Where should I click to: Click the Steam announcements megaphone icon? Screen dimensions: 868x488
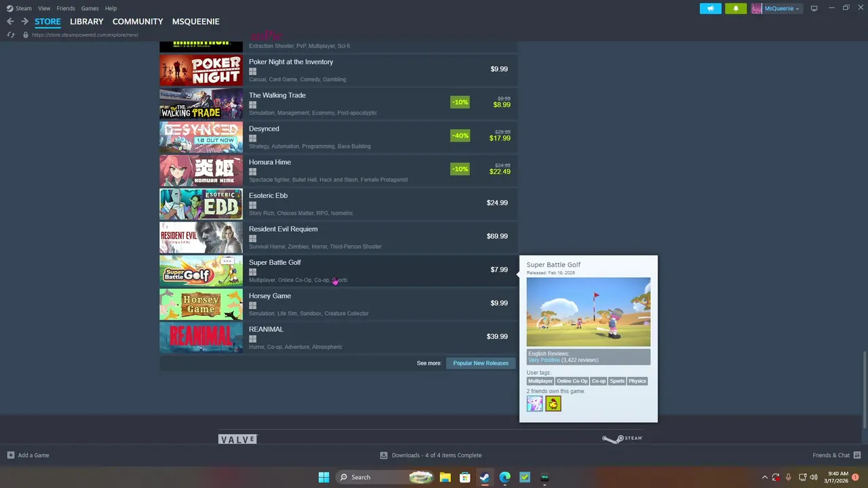pyautogui.click(x=710, y=8)
